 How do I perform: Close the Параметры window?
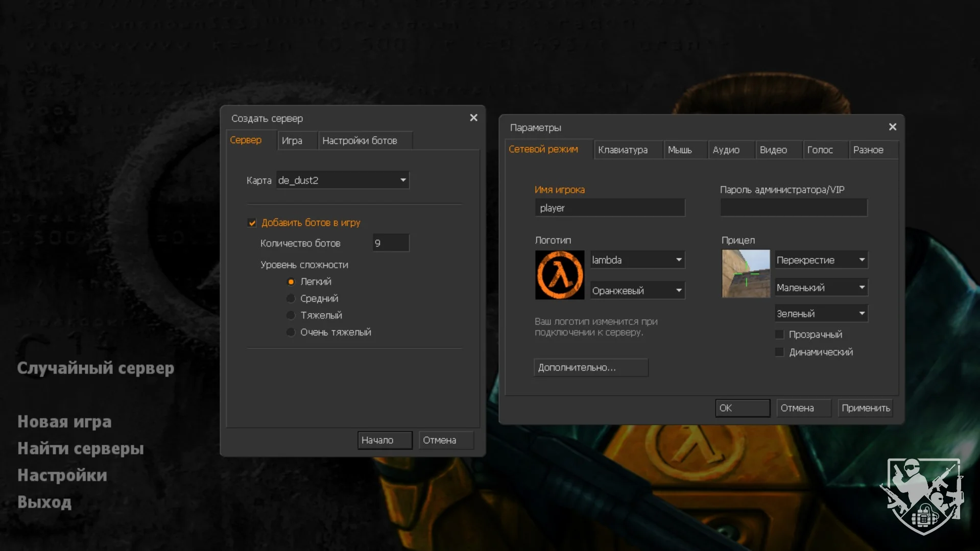(892, 127)
